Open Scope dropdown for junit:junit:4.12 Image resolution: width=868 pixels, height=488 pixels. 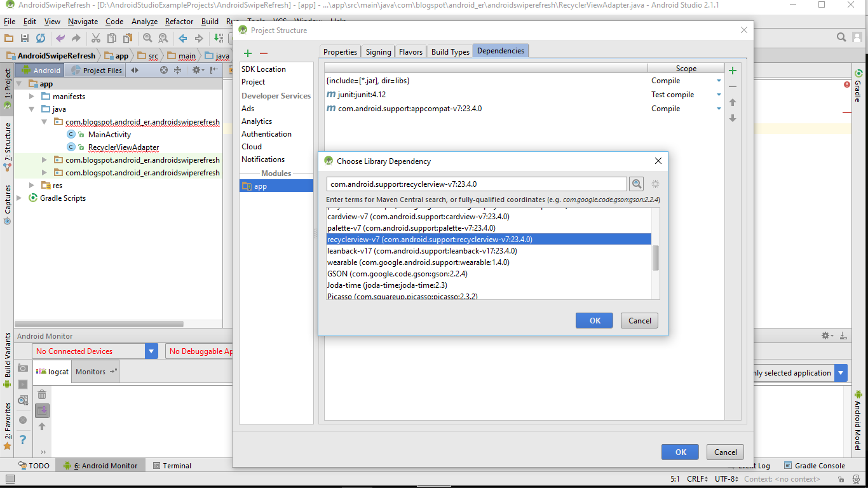point(719,95)
